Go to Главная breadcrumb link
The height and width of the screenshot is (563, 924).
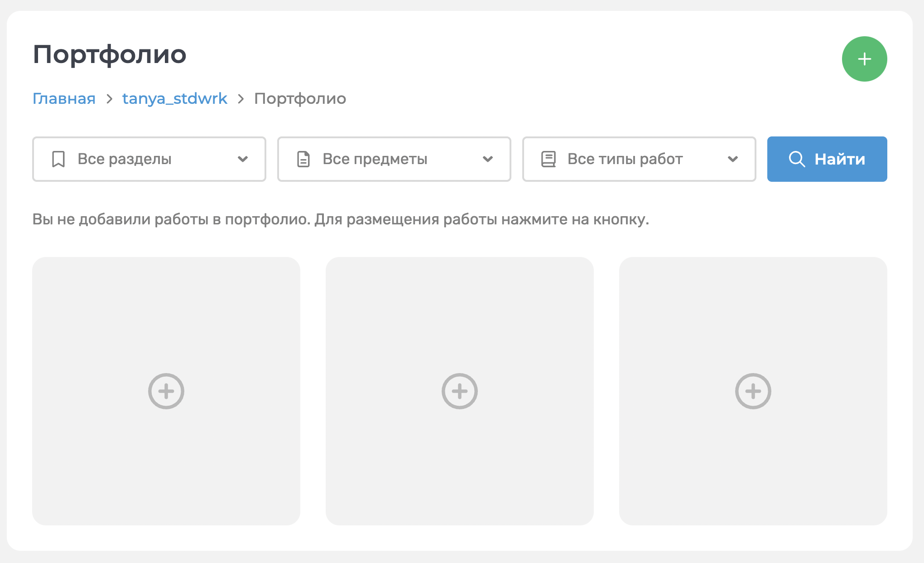(64, 98)
